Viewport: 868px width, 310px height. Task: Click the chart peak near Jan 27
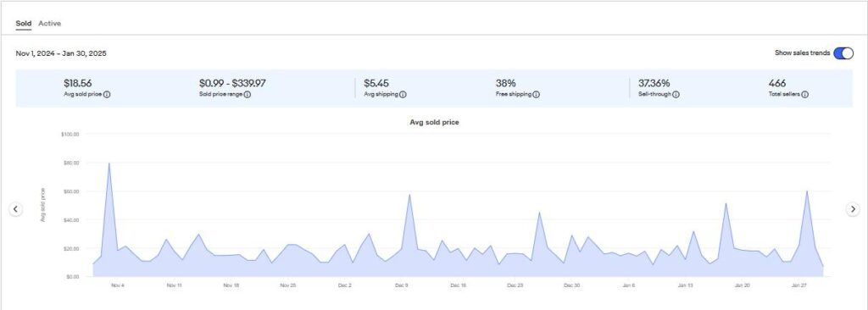pyautogui.click(x=807, y=191)
